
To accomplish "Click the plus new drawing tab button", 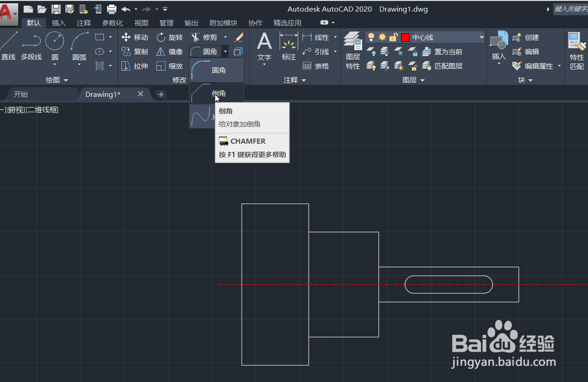I will point(161,95).
